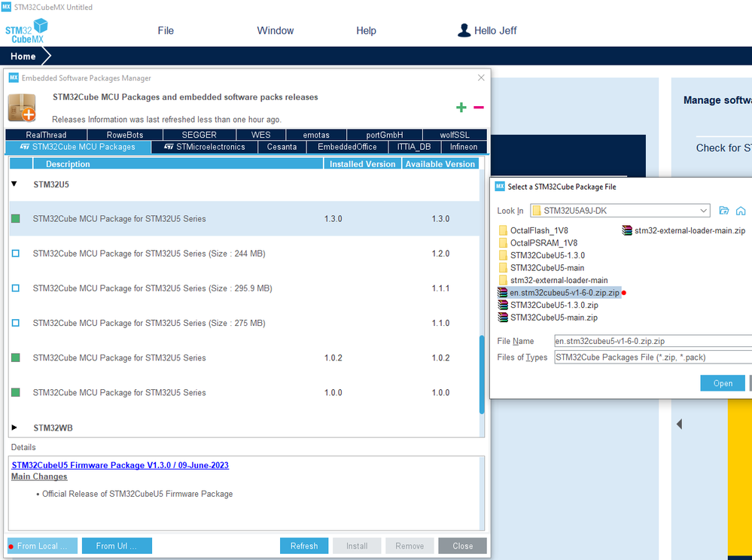Toggle the installed 1.0.0 package checkbox
The width and height of the screenshot is (752, 560).
tap(16, 392)
